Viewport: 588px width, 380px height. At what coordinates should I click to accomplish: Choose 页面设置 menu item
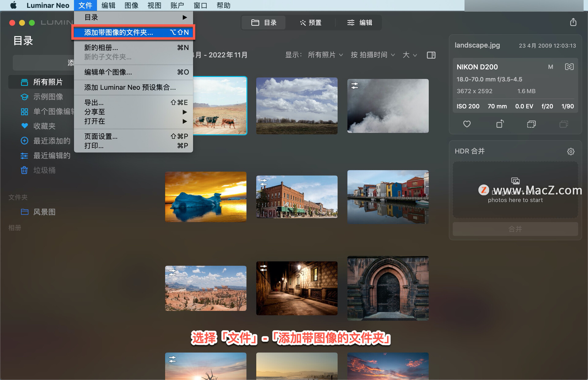pos(134,136)
